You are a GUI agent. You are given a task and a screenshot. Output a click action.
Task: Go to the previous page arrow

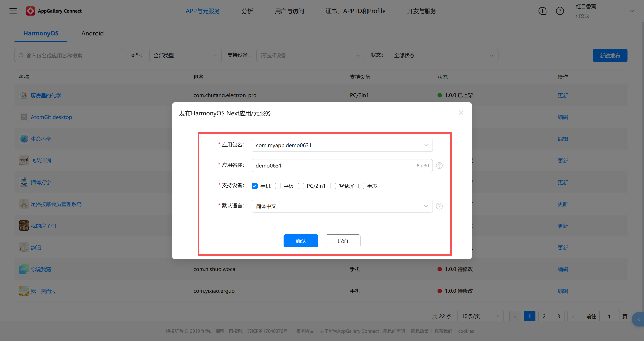coord(515,316)
